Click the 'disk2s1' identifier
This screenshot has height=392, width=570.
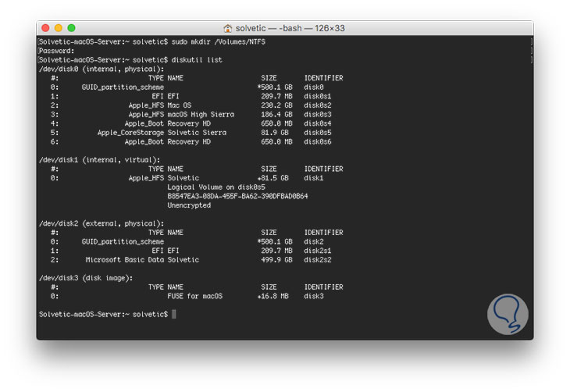[317, 251]
